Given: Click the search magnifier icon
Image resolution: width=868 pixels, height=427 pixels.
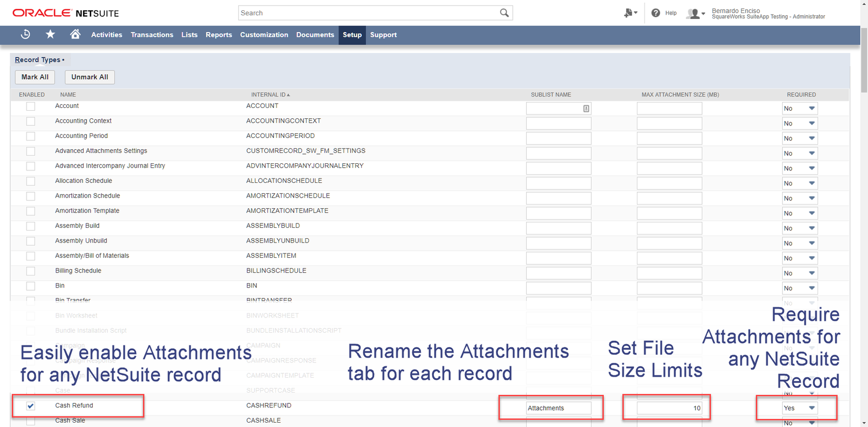Looking at the screenshot, I should (x=505, y=13).
